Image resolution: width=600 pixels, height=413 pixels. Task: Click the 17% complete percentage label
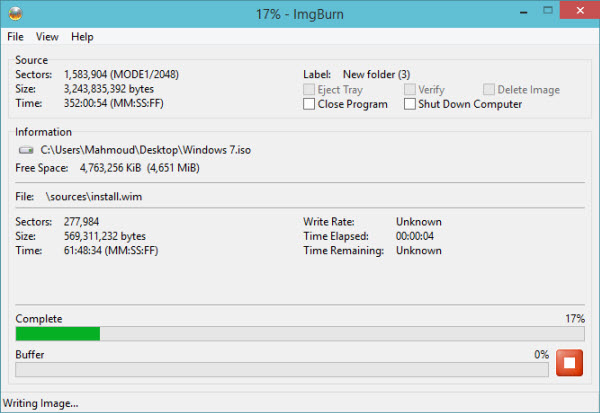click(x=575, y=318)
